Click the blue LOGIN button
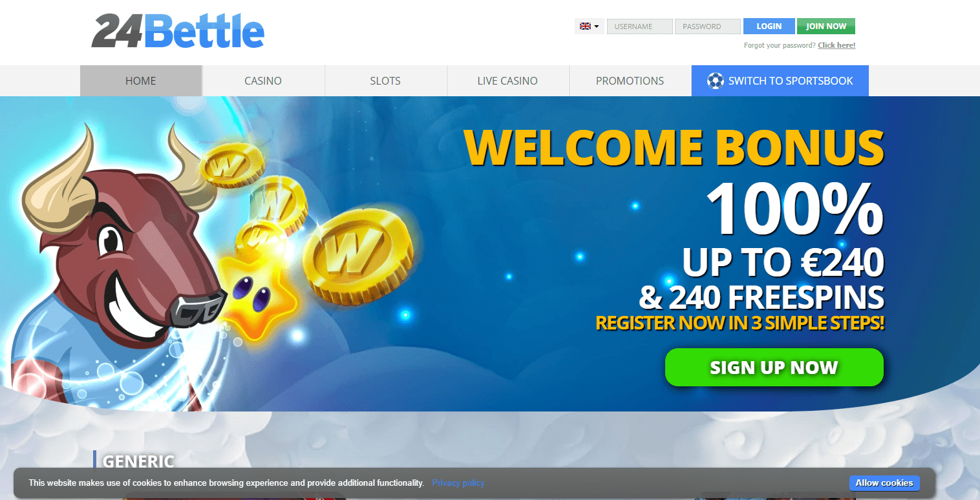Screen dimensions: 980x500 tap(769, 26)
